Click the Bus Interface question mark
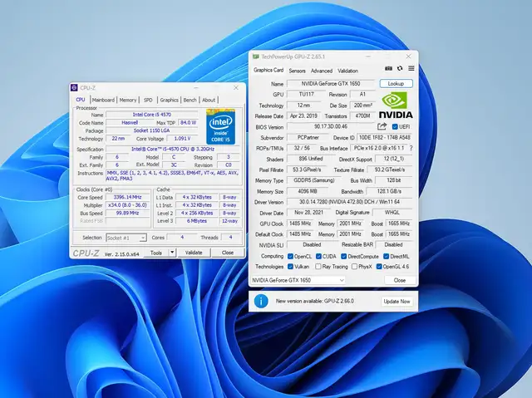 [x=411, y=148]
